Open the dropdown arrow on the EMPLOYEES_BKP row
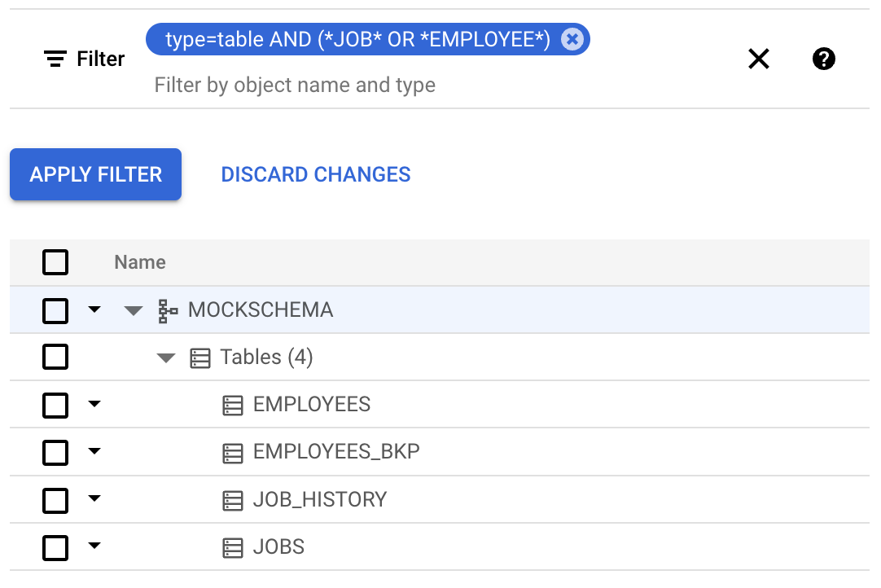Screen dimensions: 881x588 pos(95,452)
